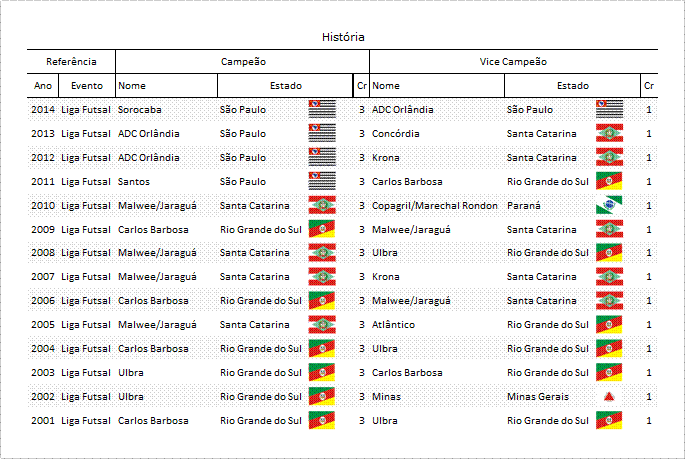Image resolution: width=686 pixels, height=459 pixels.
Task: Select the Vice Campeão group header
Action: click(x=513, y=62)
